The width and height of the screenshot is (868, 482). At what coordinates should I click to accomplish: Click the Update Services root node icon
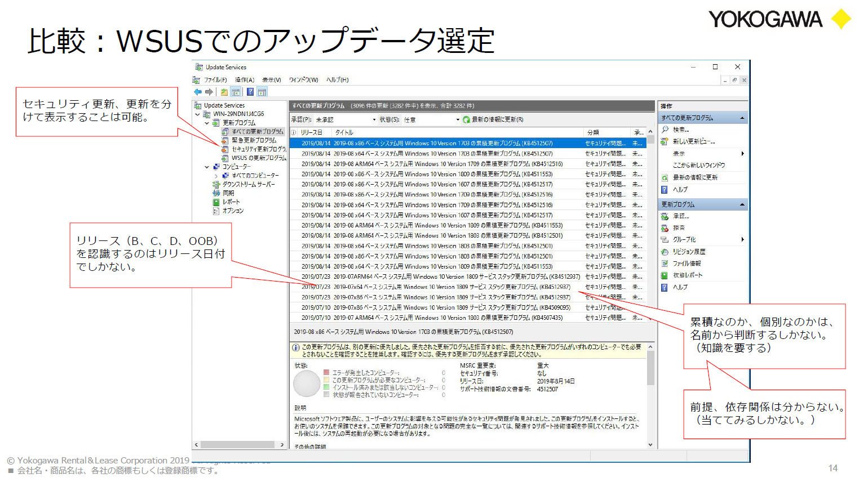tap(198, 105)
